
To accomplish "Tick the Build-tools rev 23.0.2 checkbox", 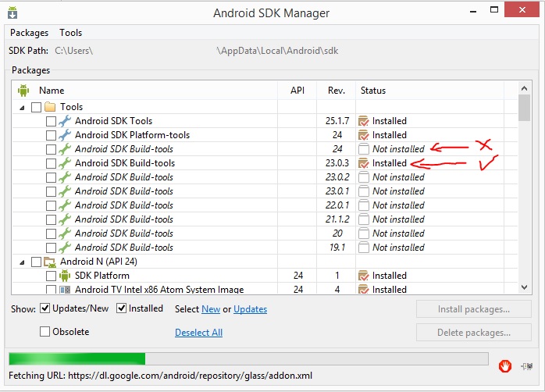I will (51, 177).
